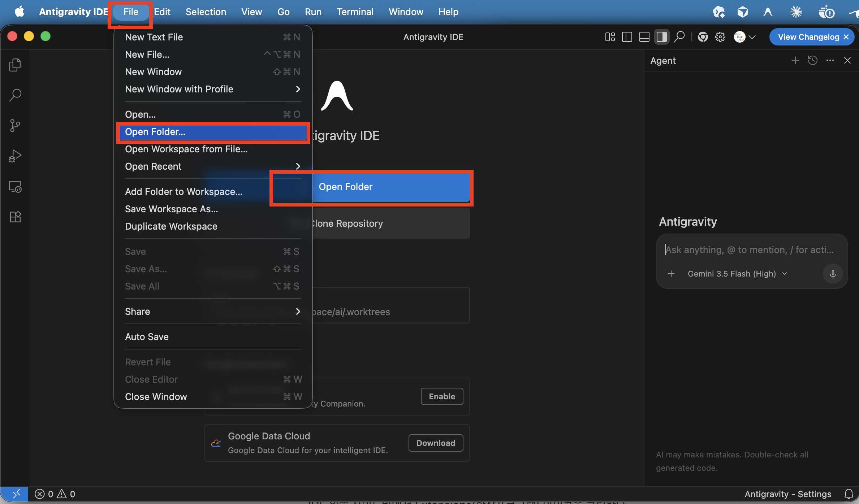Click the magnifier search icon in title bar
The image size is (859, 504).
(679, 37)
